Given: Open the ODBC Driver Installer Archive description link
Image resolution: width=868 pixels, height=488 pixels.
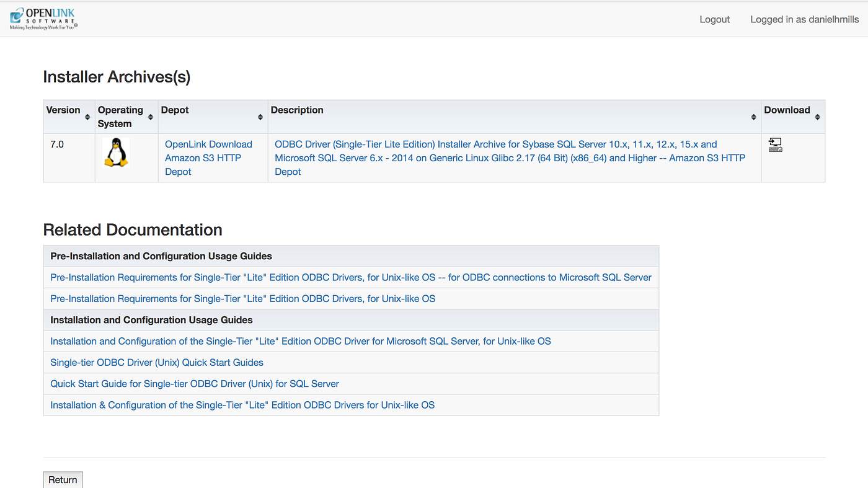Looking at the screenshot, I should (510, 158).
